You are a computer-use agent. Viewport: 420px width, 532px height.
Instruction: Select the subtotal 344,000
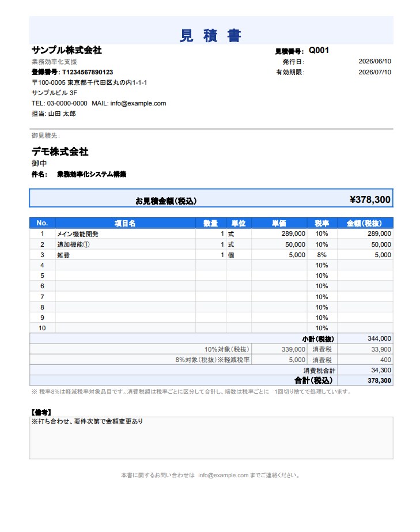pyautogui.click(x=379, y=338)
